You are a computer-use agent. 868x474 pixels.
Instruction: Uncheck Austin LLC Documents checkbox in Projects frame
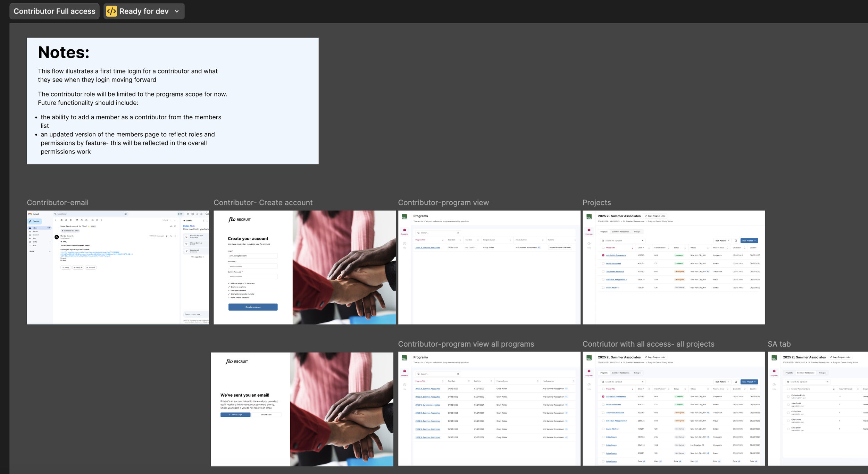pyautogui.click(x=603, y=255)
